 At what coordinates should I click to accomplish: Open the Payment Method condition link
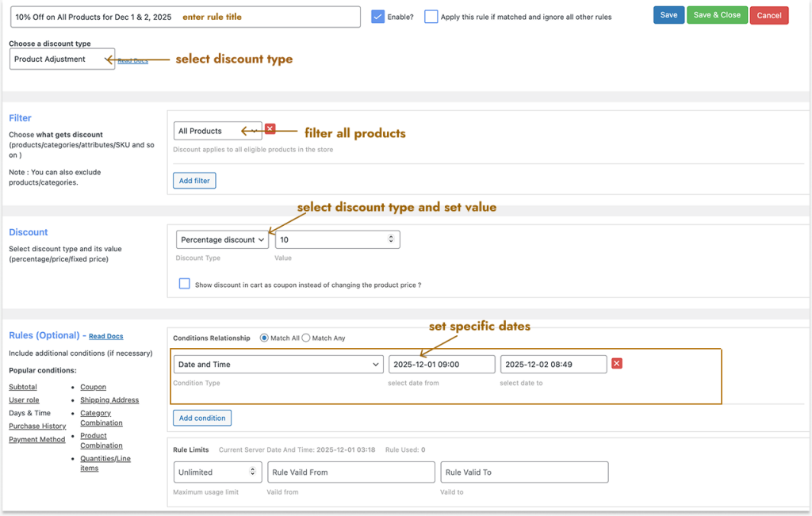[x=36, y=439]
